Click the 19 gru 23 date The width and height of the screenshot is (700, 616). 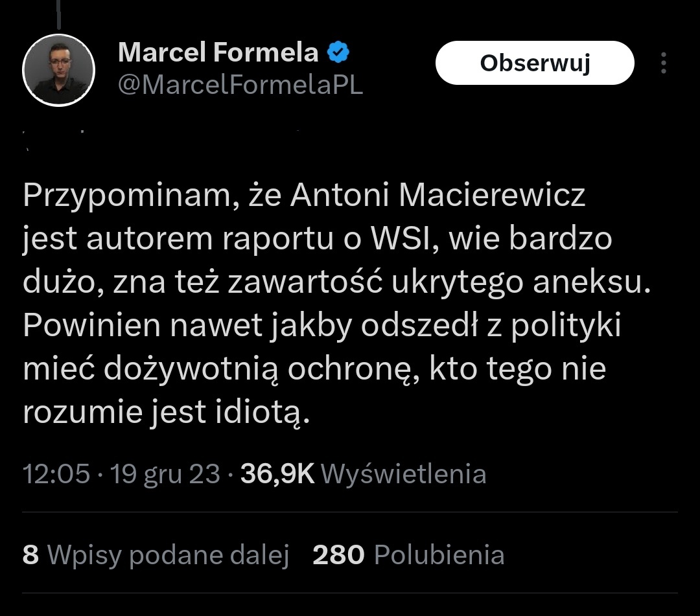165,474
